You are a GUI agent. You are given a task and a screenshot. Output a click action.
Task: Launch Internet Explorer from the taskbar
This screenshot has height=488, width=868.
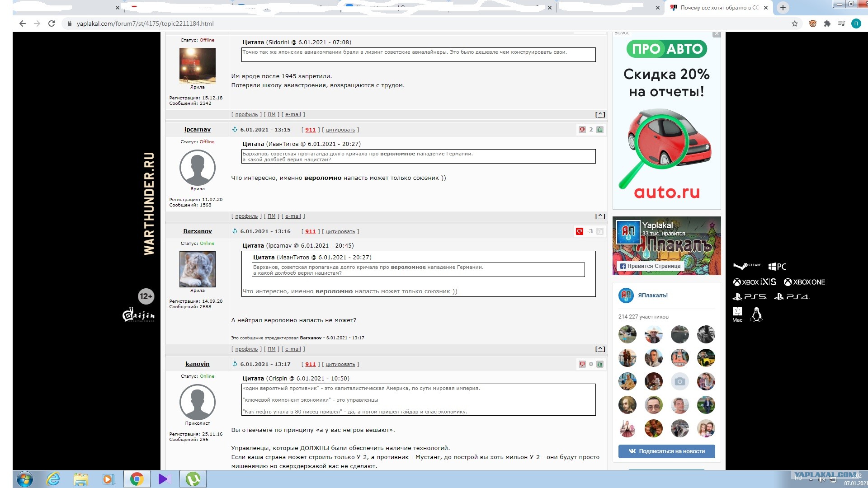tap(53, 479)
